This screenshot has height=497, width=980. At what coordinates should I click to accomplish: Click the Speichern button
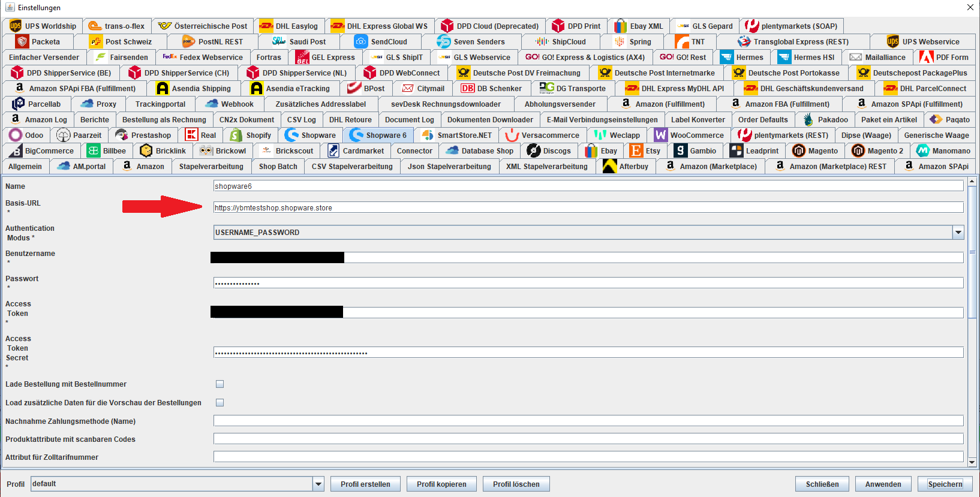click(945, 484)
